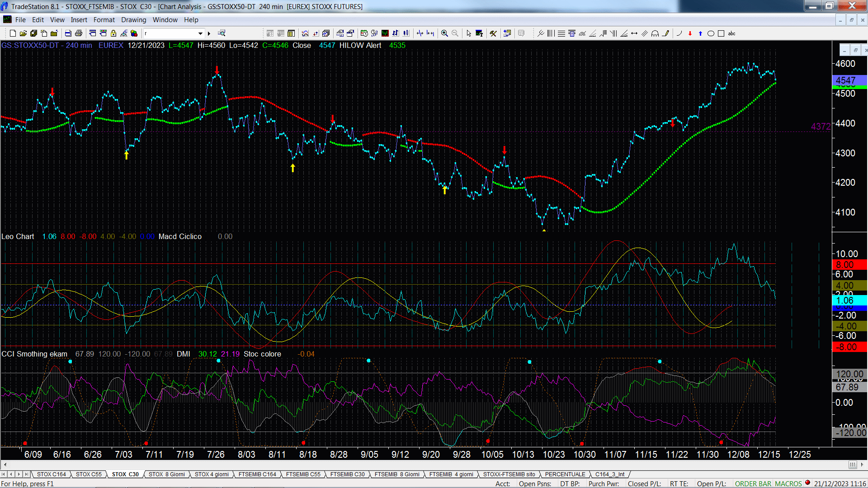Select the pencil drawing tool
This screenshot has height=488, width=868.
click(665, 33)
